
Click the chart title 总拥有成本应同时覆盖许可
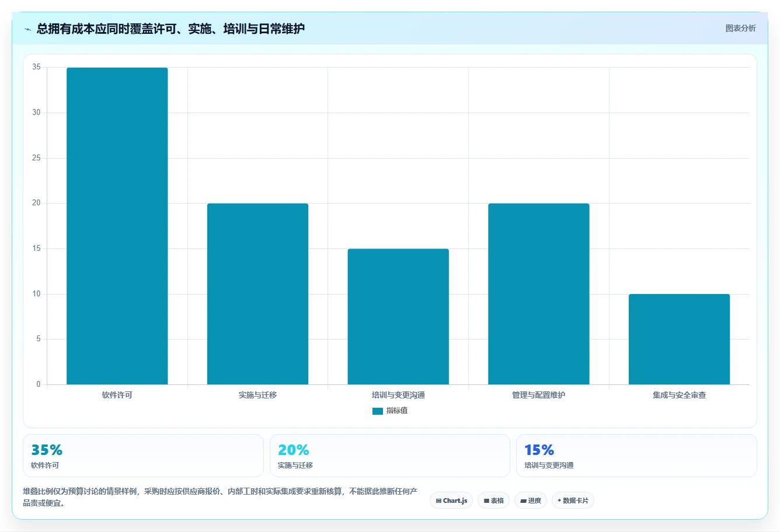point(170,29)
